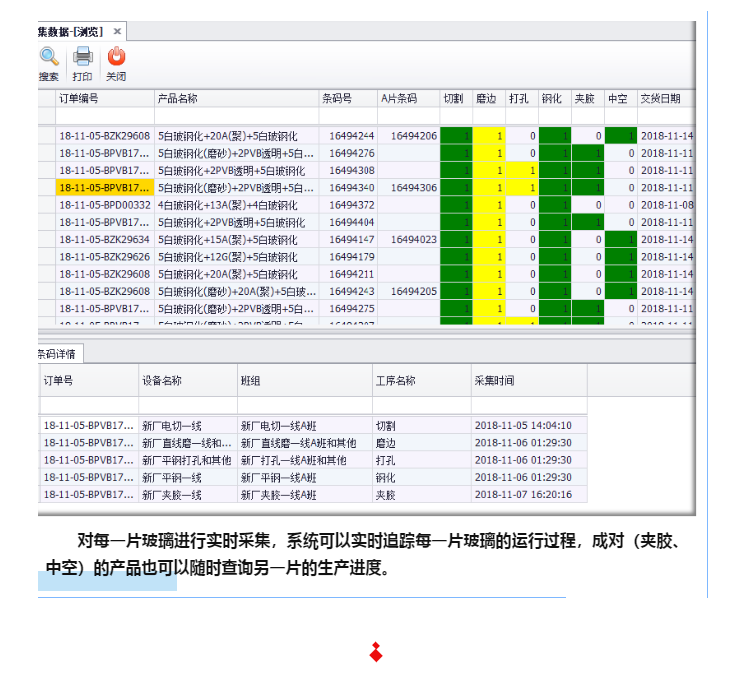Viewport: 736px width, 674px height.
Task: Select order row 18-11-05-BPD00332
Action: pyautogui.click(x=104, y=205)
